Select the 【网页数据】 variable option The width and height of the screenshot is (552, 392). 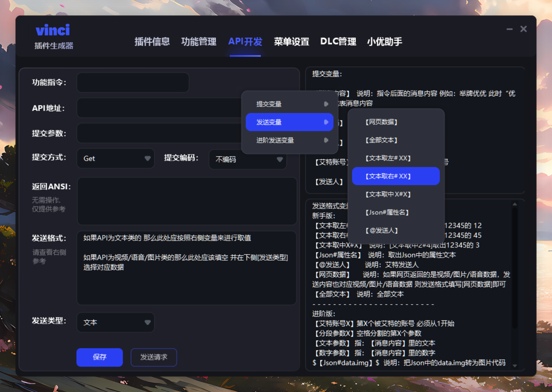pos(382,122)
